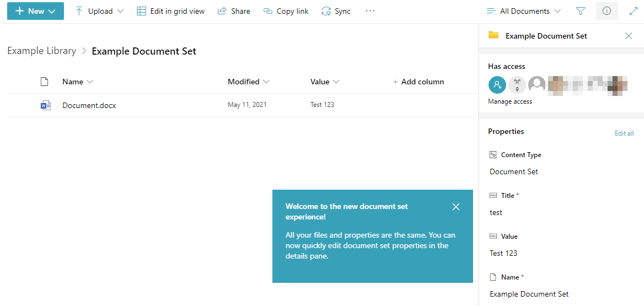Click Edit in grid view
This screenshot has width=644, height=306.
coord(171,11)
